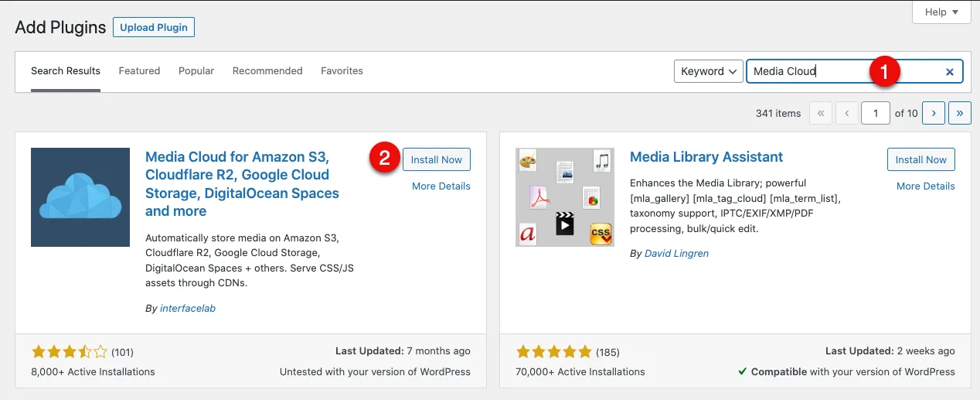Click Last Updated 7 months ago text

403,351
